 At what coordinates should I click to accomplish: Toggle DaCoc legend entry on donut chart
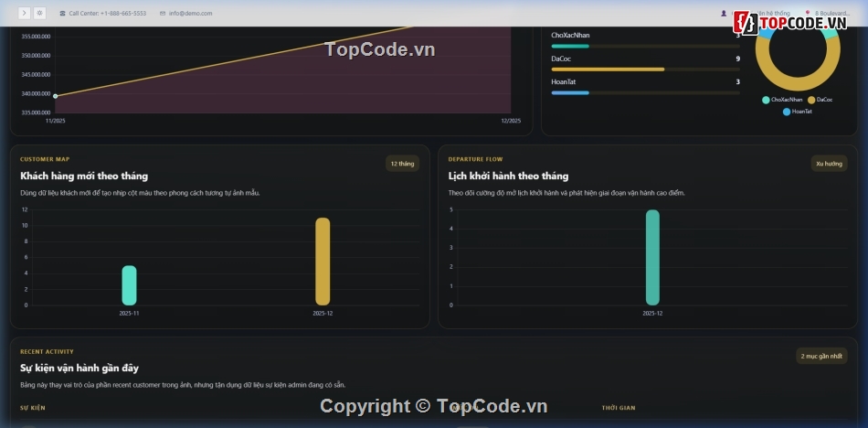[x=820, y=100]
